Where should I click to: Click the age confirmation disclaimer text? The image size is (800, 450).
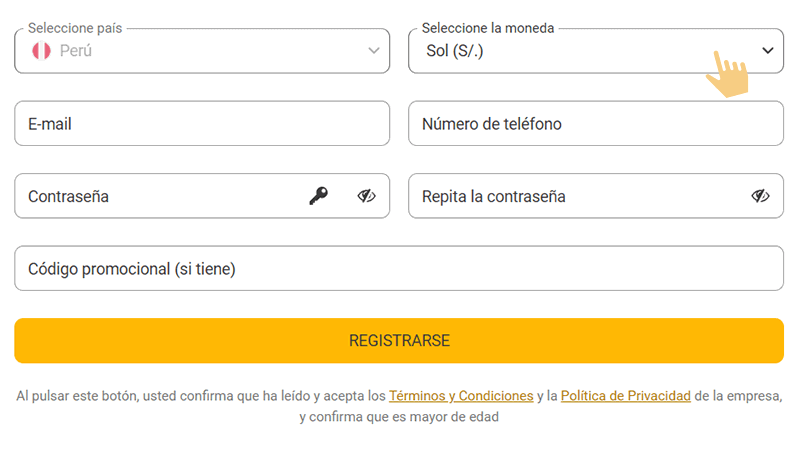398,417
